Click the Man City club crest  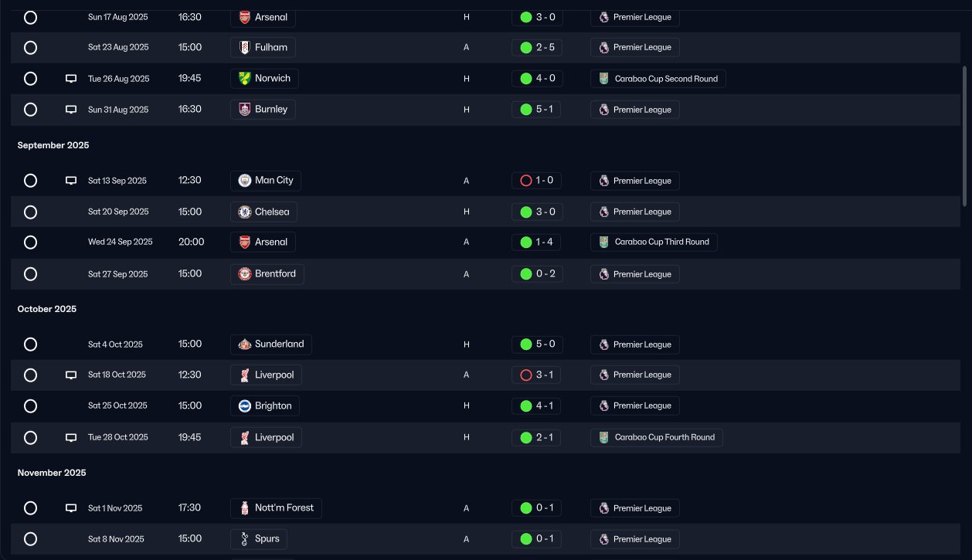(245, 181)
